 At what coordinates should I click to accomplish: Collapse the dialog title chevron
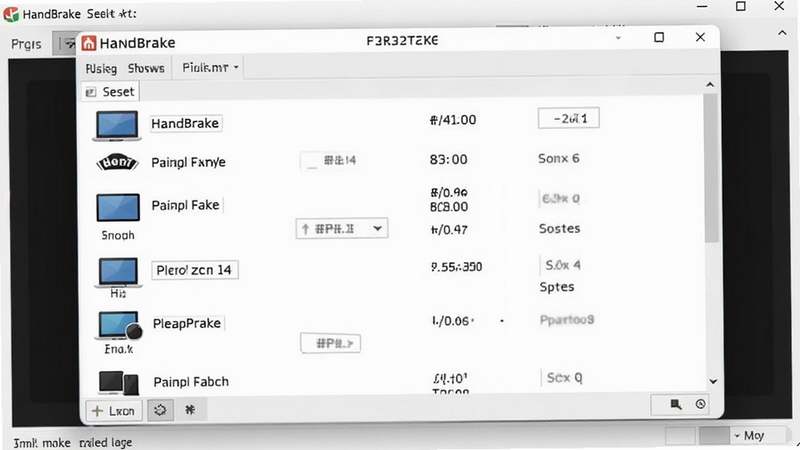(618, 38)
